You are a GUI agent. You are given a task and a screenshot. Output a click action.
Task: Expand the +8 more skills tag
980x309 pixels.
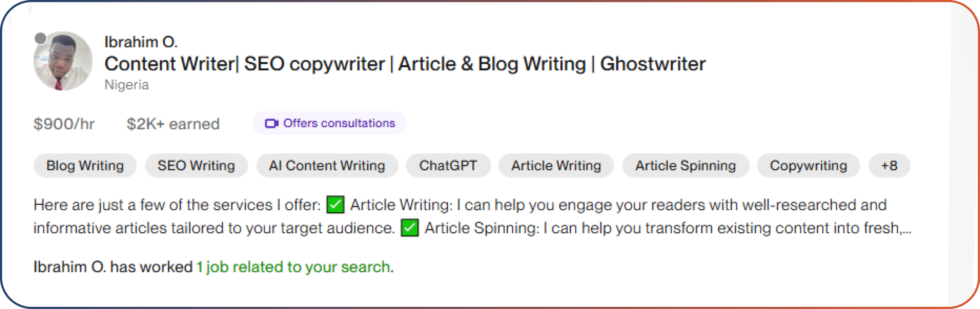coord(889,166)
